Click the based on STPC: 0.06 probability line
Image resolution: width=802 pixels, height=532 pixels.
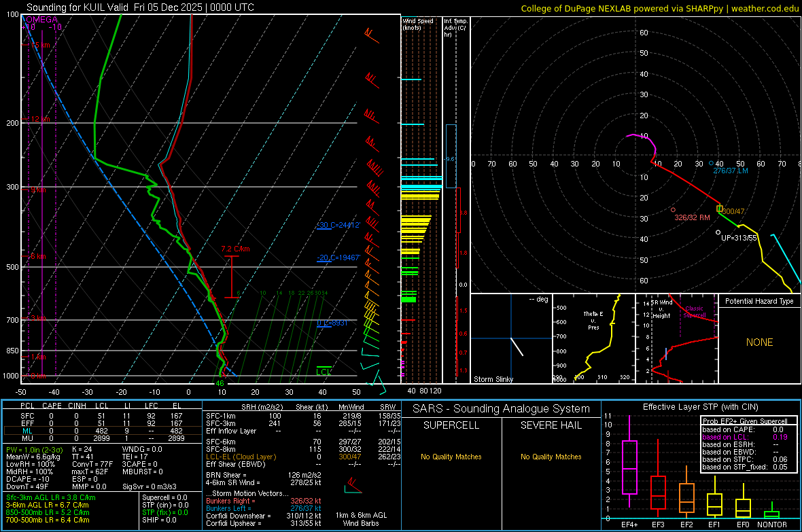coord(745,459)
